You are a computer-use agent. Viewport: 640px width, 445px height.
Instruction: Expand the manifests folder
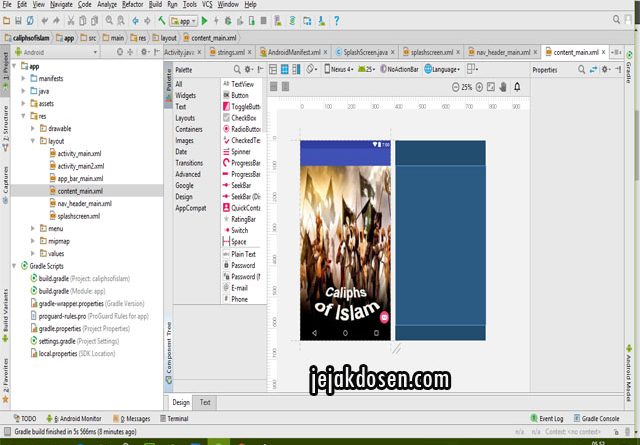(x=24, y=78)
